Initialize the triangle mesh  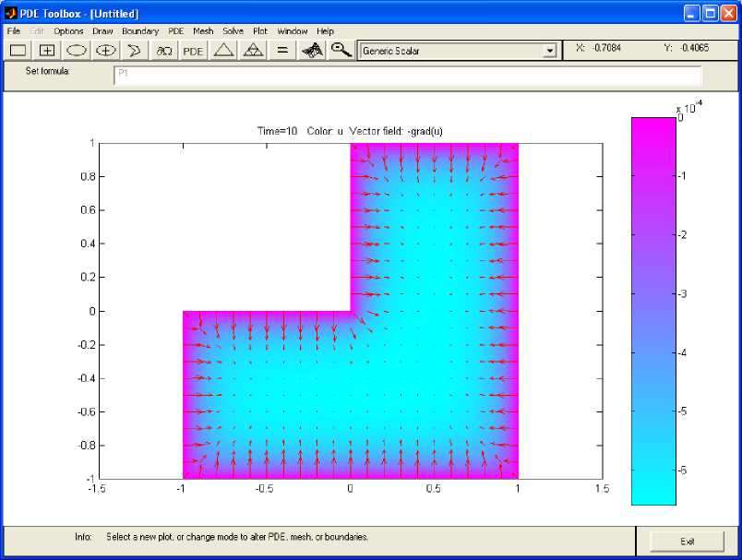coord(223,51)
